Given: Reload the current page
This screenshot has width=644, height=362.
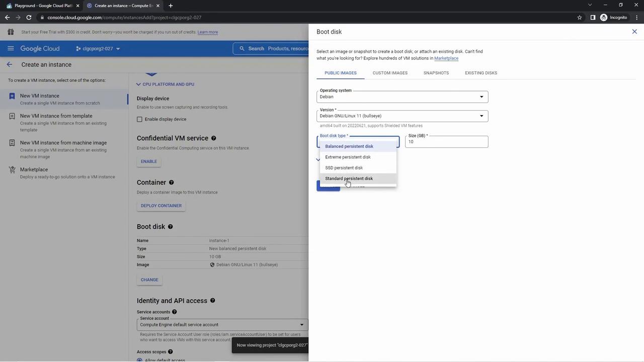Looking at the screenshot, I should pyautogui.click(x=29, y=18).
